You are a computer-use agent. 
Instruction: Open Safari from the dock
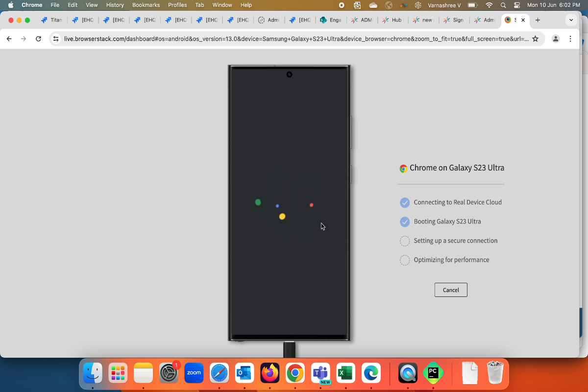tap(220, 373)
